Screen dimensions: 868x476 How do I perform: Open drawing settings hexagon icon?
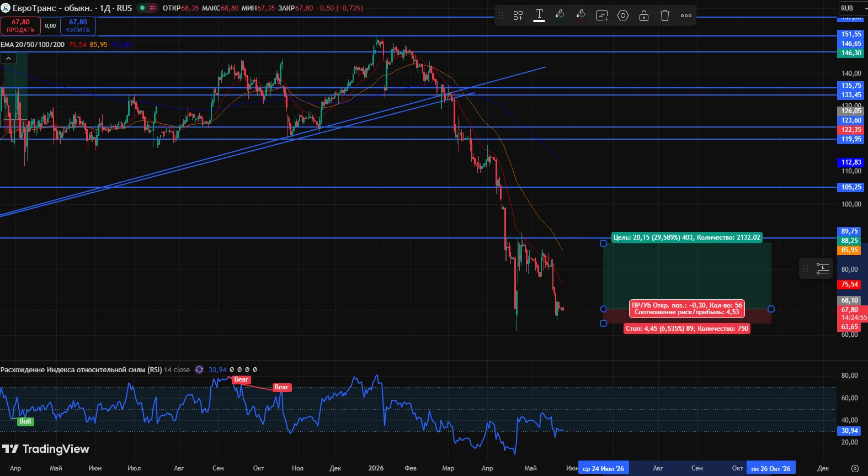click(x=623, y=15)
